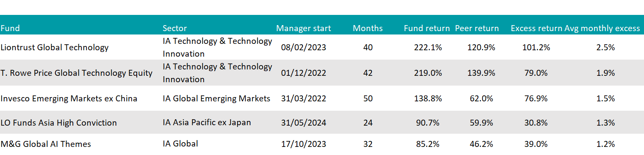
Task: Click the Manager start column header
Action: [303, 29]
